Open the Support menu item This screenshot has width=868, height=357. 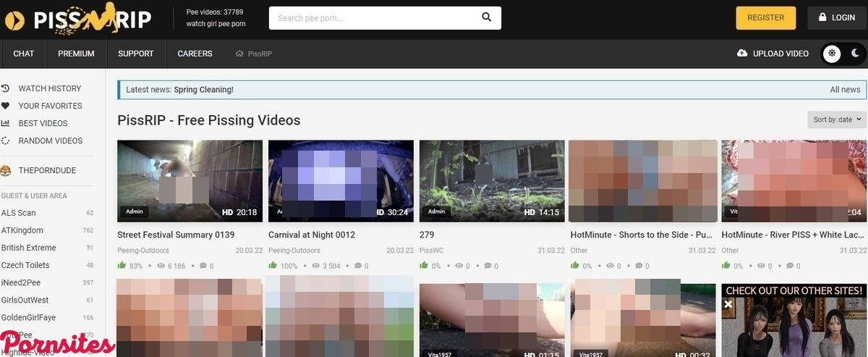click(x=136, y=54)
